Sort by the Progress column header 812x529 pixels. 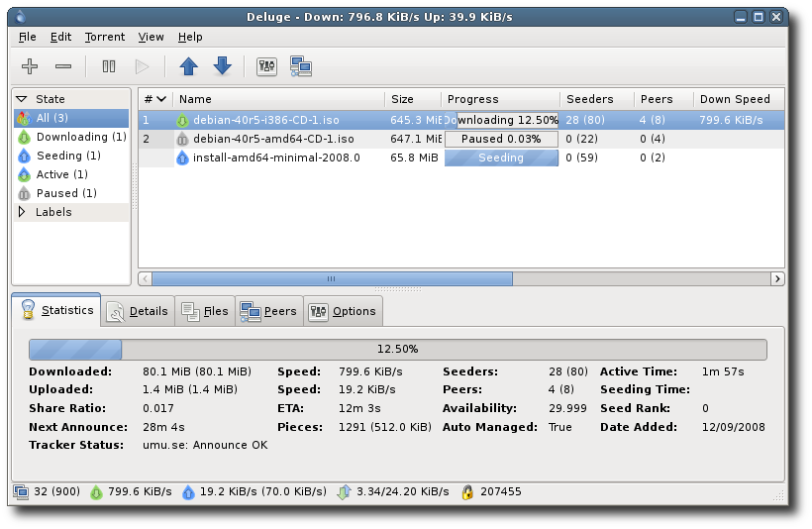501,99
